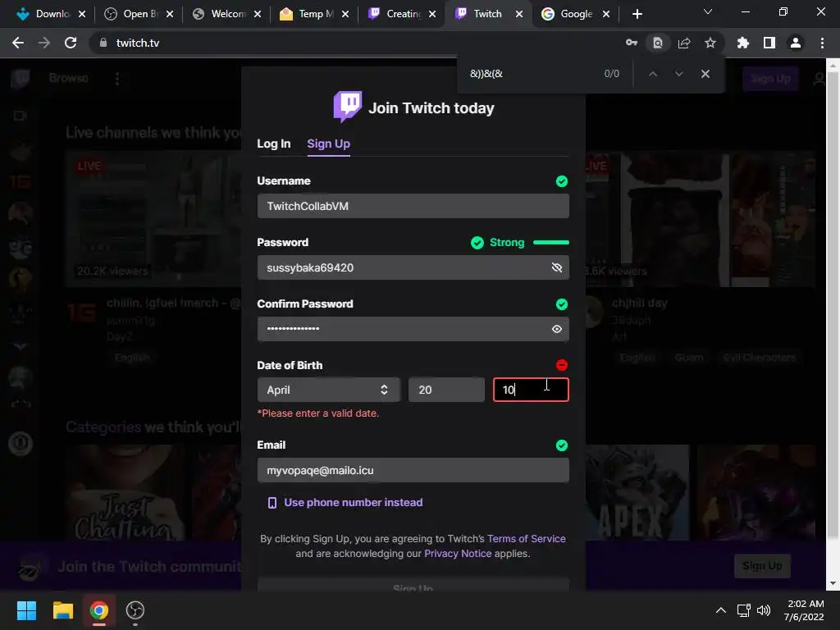Click the find bar search text field
This screenshot has width=840, height=630.
tap(531, 74)
